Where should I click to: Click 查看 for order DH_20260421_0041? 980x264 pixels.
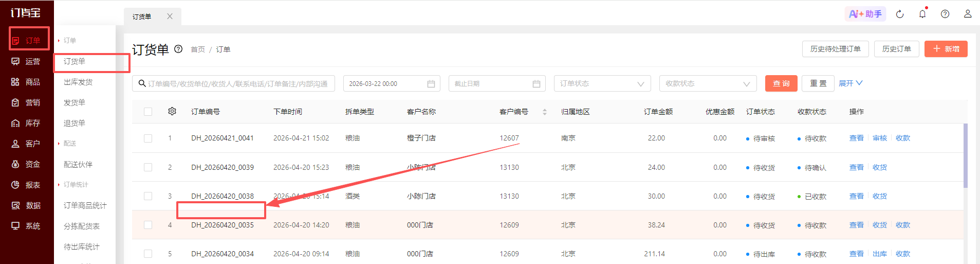coord(857,138)
